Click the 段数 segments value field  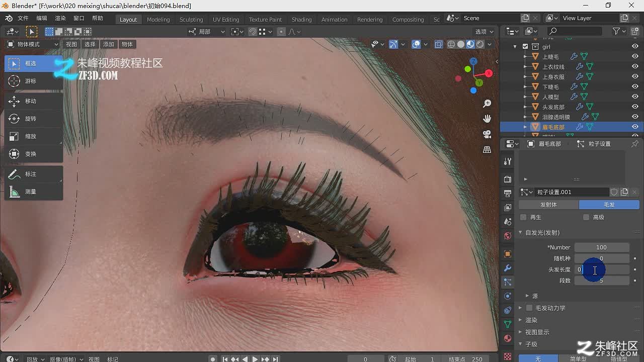pyautogui.click(x=602, y=281)
